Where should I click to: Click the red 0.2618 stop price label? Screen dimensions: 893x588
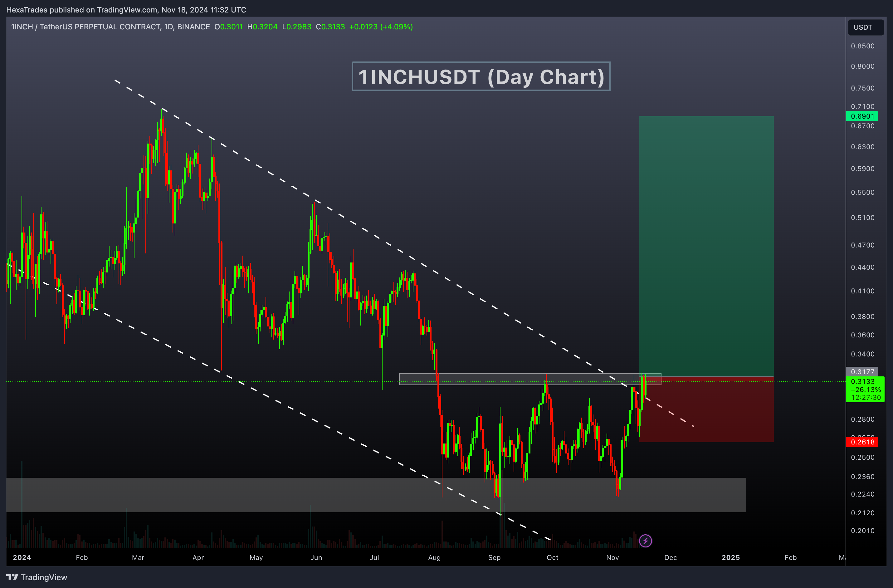[x=862, y=442]
